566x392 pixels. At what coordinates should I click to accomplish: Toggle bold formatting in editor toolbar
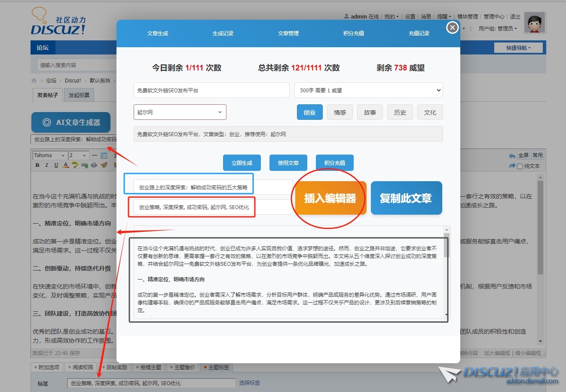(37, 165)
